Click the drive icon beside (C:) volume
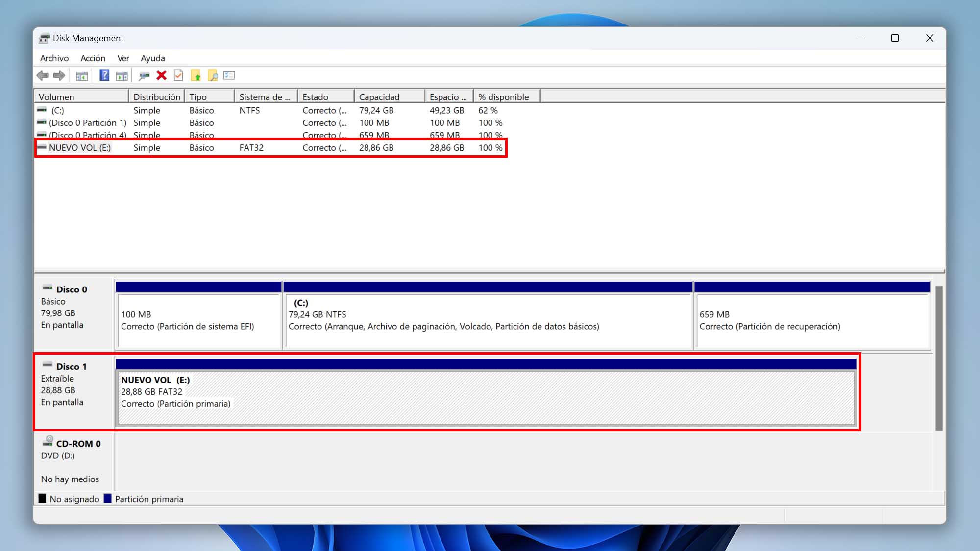980x551 pixels. (42, 110)
